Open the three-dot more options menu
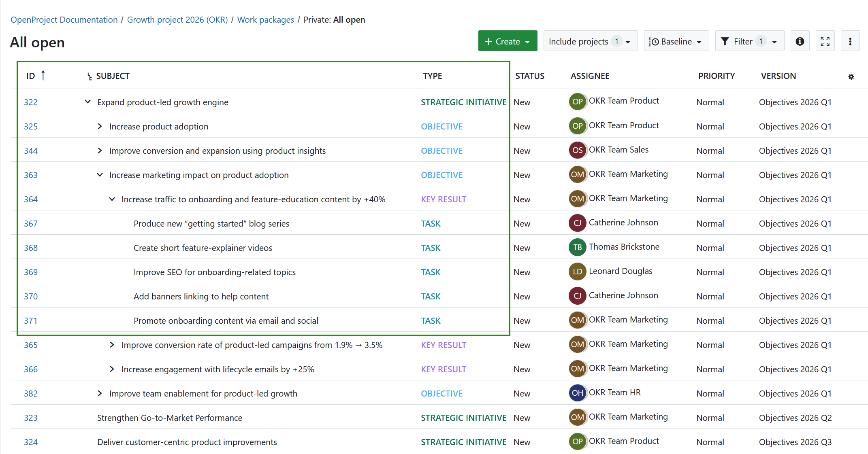 pyautogui.click(x=850, y=40)
